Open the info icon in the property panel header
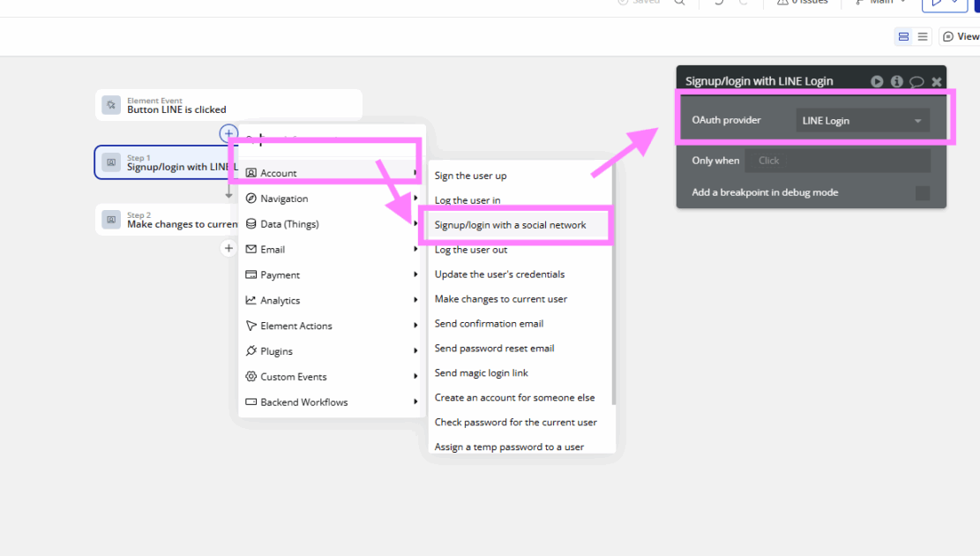 [x=897, y=81]
